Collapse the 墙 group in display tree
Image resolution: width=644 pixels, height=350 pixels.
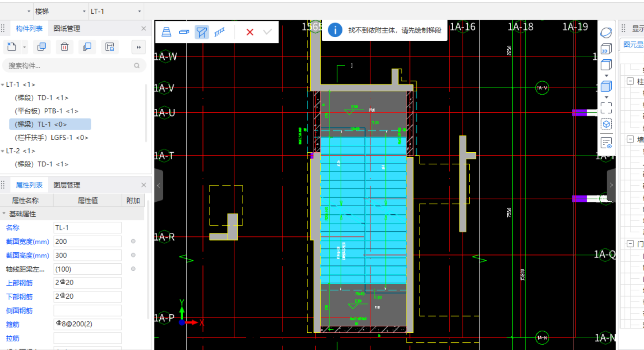coord(630,139)
